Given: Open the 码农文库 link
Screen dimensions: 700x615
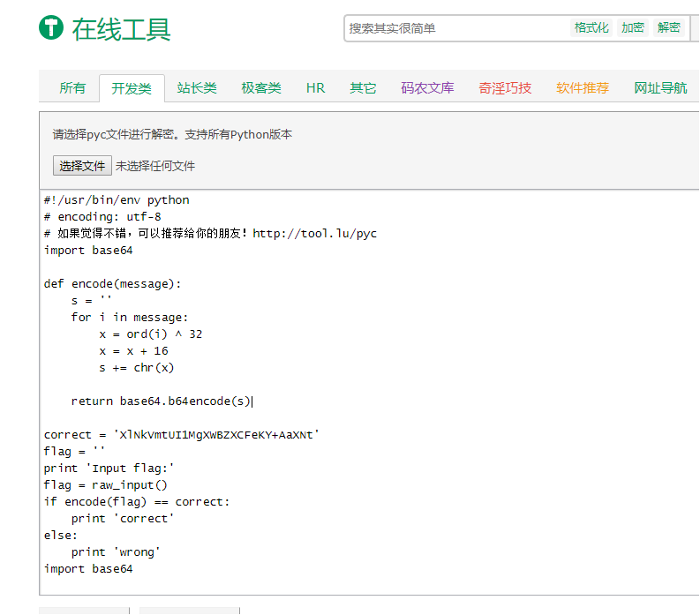Looking at the screenshot, I should (427, 88).
